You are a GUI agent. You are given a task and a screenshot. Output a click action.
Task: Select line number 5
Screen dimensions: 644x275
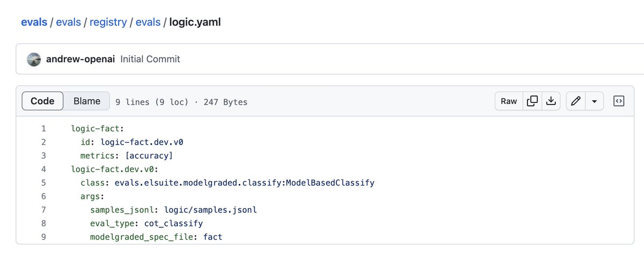coord(43,183)
